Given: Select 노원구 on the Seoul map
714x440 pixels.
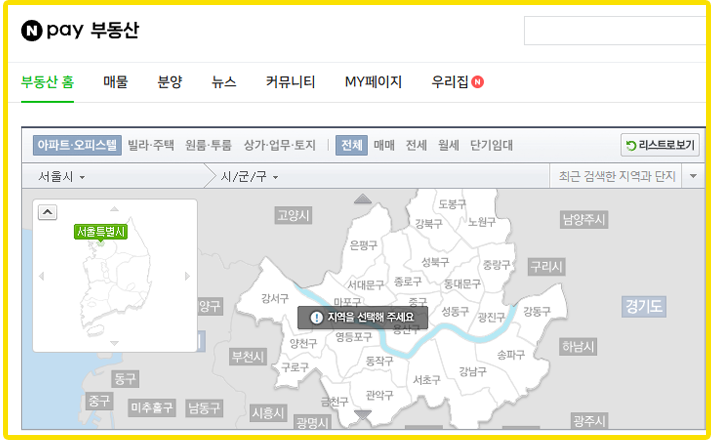Looking at the screenshot, I should tap(482, 222).
